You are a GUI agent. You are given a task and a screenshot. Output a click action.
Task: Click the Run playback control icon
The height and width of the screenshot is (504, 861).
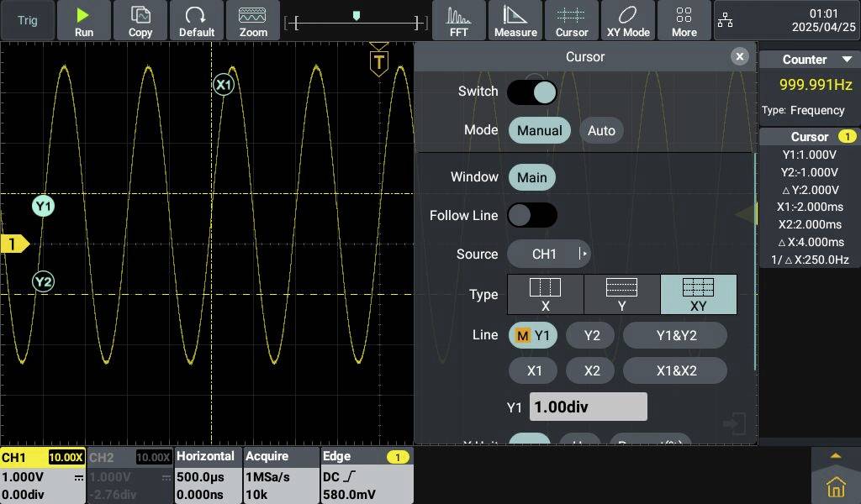[x=83, y=18]
